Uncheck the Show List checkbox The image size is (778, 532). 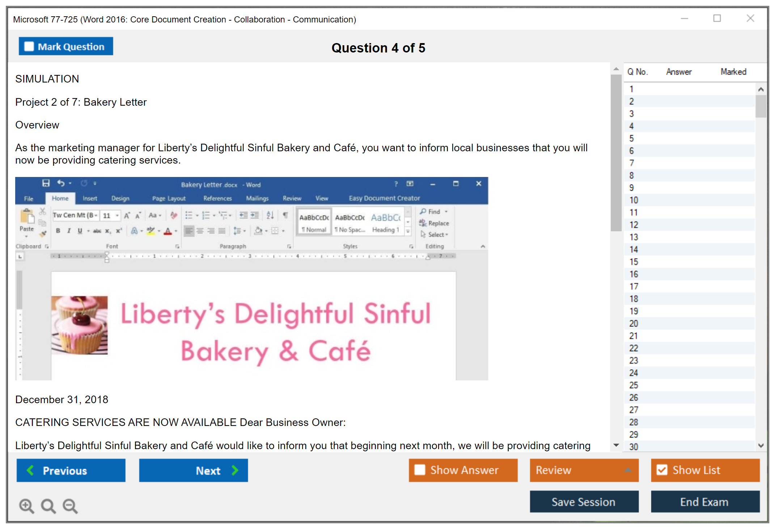click(662, 470)
